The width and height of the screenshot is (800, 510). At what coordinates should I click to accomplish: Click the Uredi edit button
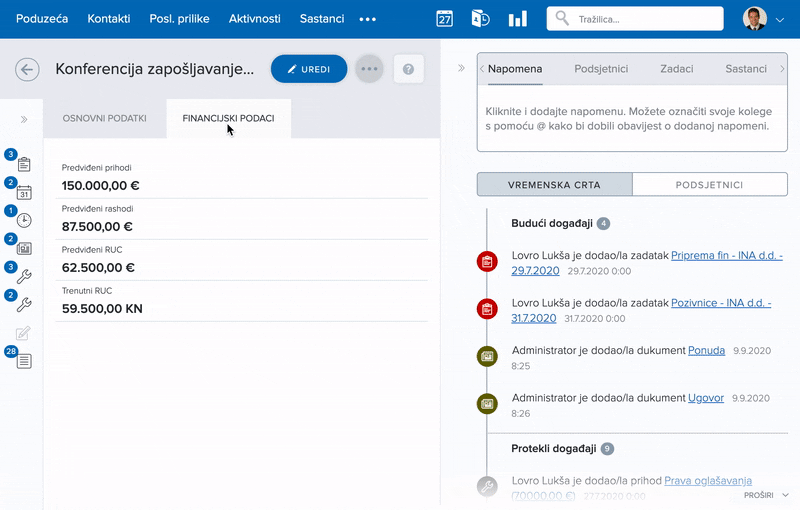point(309,69)
